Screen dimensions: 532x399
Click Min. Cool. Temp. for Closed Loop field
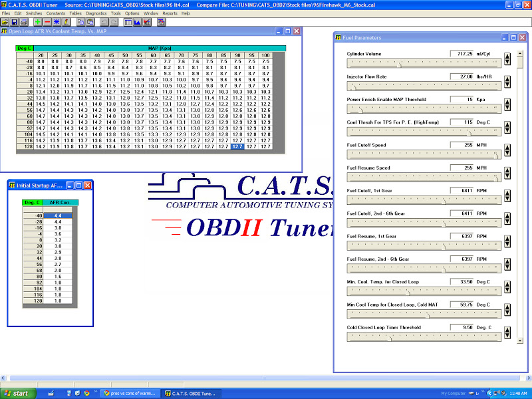462,281
